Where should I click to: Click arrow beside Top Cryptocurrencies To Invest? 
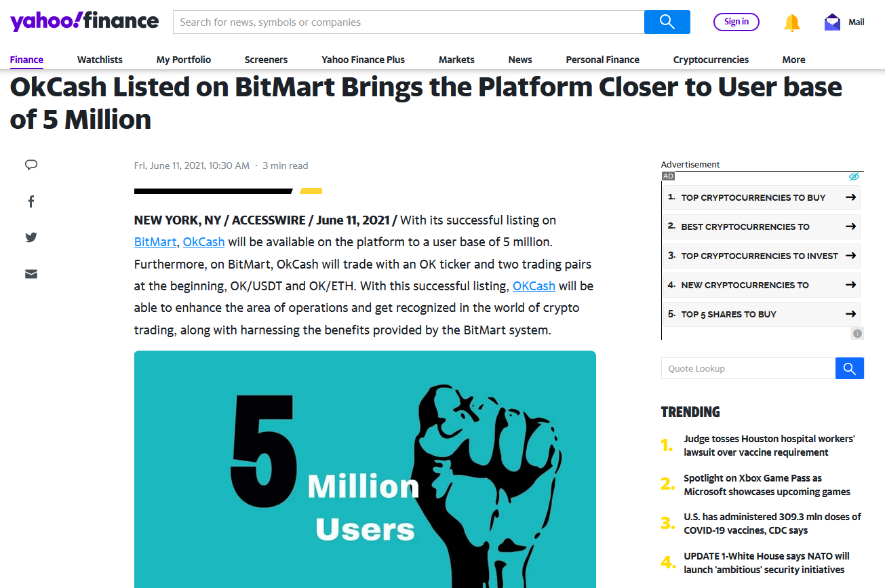coord(850,256)
